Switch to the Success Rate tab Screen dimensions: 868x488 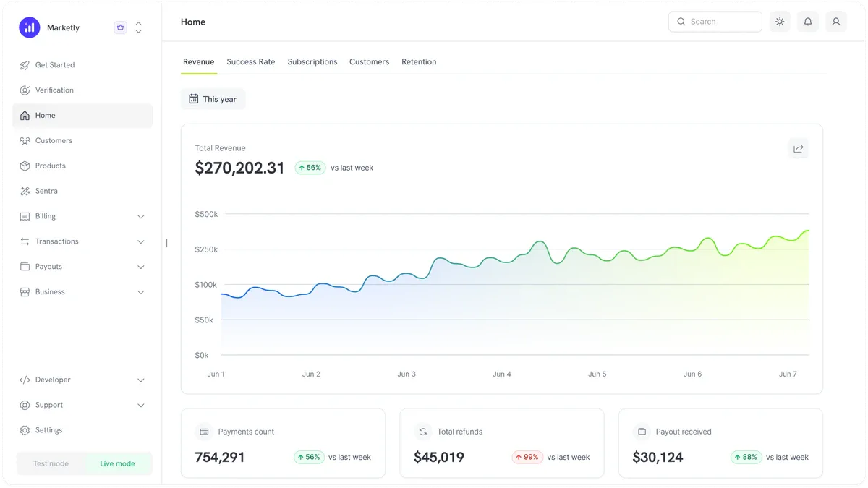(251, 62)
